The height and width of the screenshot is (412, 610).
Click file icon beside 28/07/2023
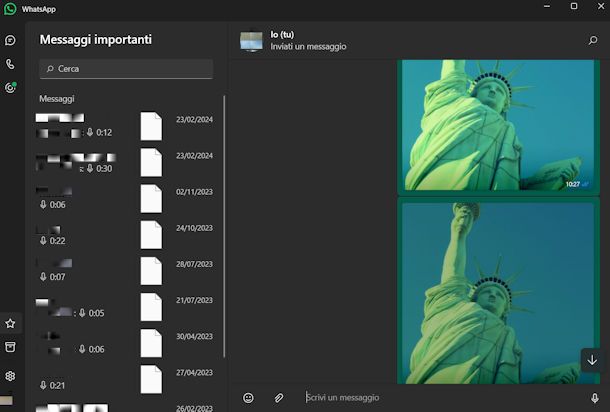151,271
